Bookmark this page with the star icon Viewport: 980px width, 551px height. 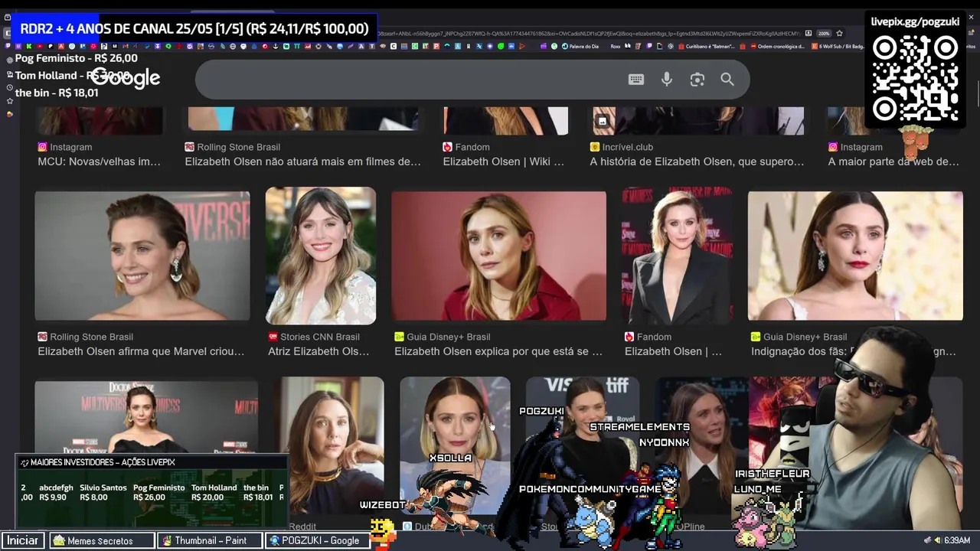point(839,34)
